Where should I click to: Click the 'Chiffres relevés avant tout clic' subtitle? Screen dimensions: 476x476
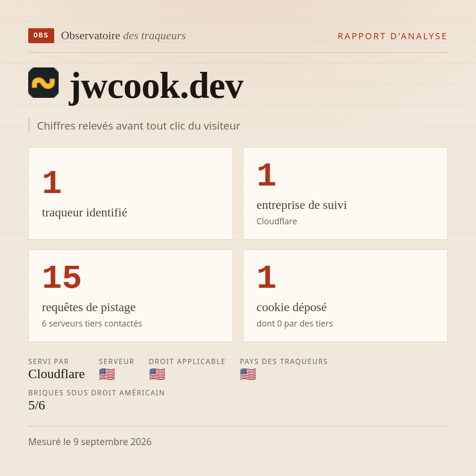click(x=138, y=126)
